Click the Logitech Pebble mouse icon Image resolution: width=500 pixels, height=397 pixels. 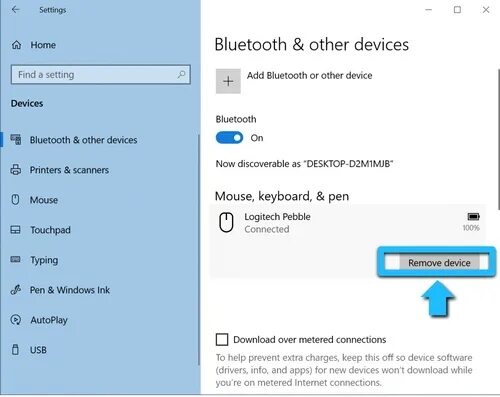[226, 222]
